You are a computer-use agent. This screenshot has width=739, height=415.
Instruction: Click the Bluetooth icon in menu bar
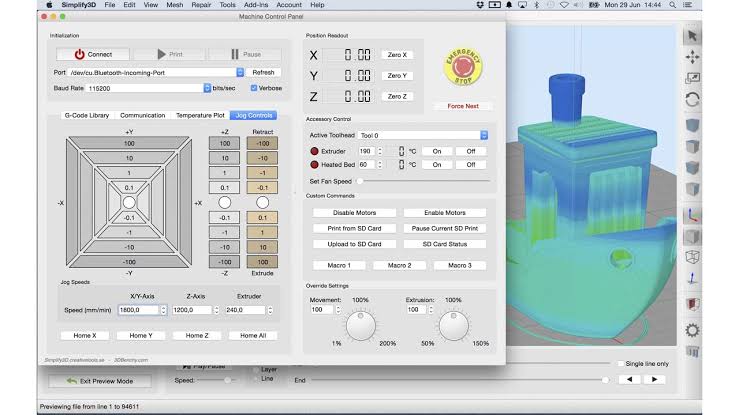click(536, 5)
